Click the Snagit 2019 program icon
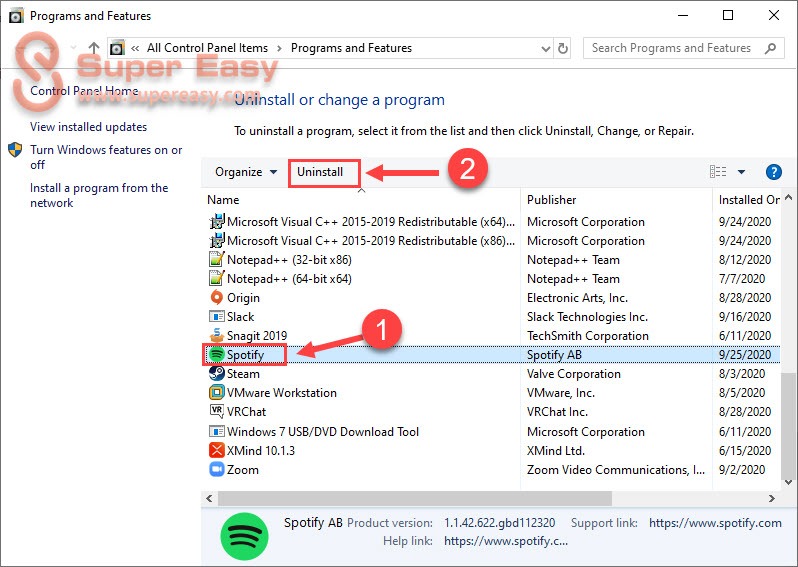 (217, 335)
